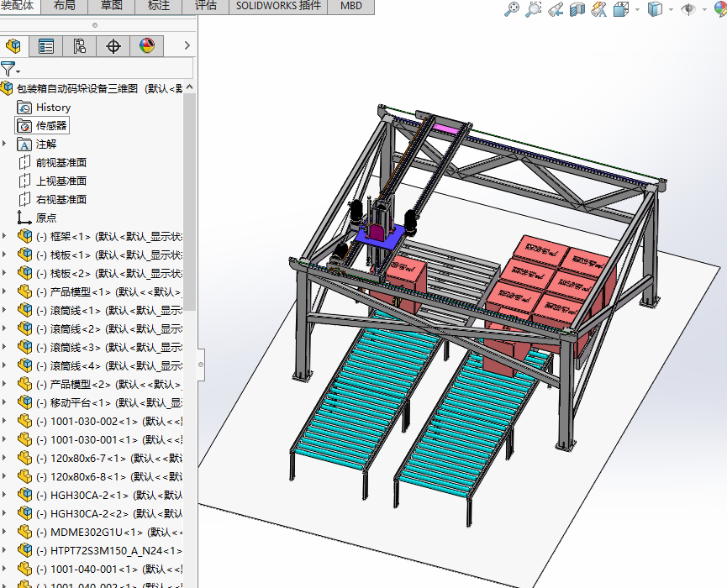Expand the 注解 annotations folder
The image size is (727, 588).
[x=5, y=144]
